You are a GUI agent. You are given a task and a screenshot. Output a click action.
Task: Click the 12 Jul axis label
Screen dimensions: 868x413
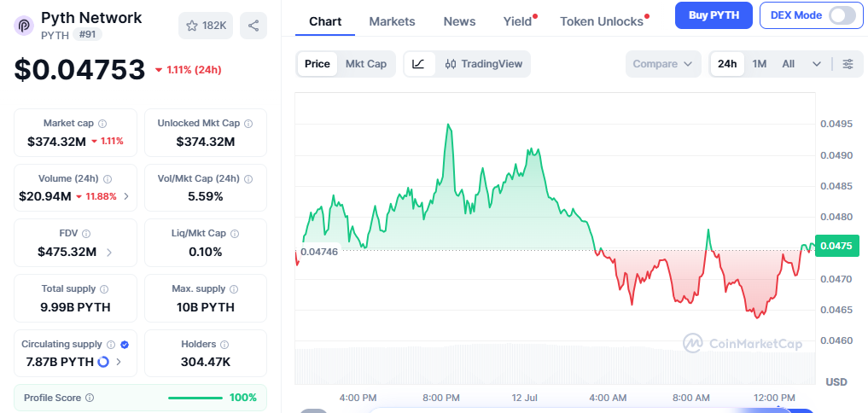(x=524, y=398)
